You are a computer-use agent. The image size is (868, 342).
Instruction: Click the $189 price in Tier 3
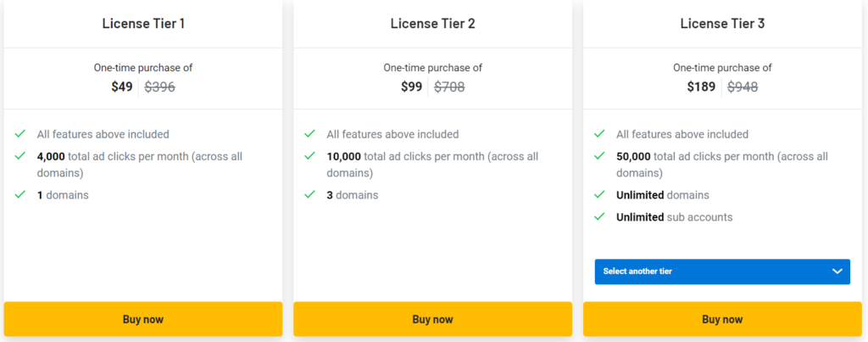tap(701, 87)
